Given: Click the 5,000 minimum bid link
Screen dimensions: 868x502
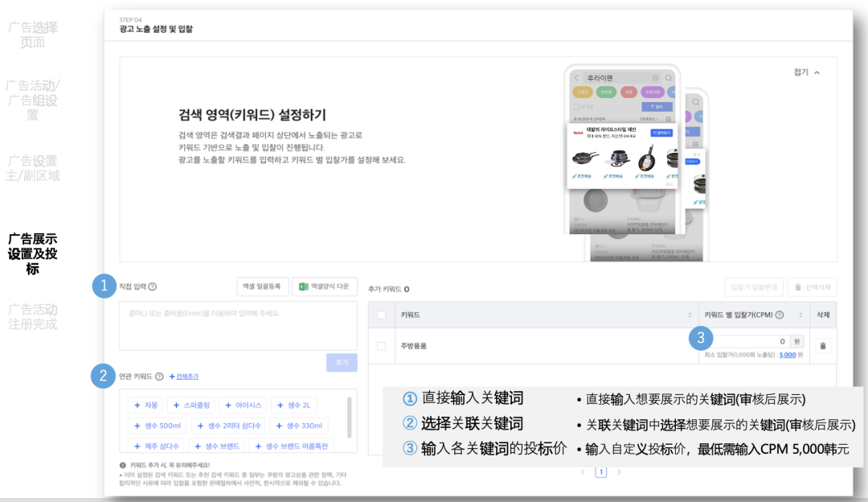Looking at the screenshot, I should 787,355.
